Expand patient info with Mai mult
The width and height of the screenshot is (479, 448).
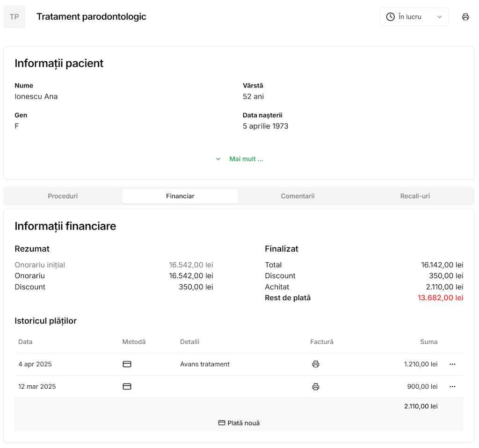coord(246,159)
